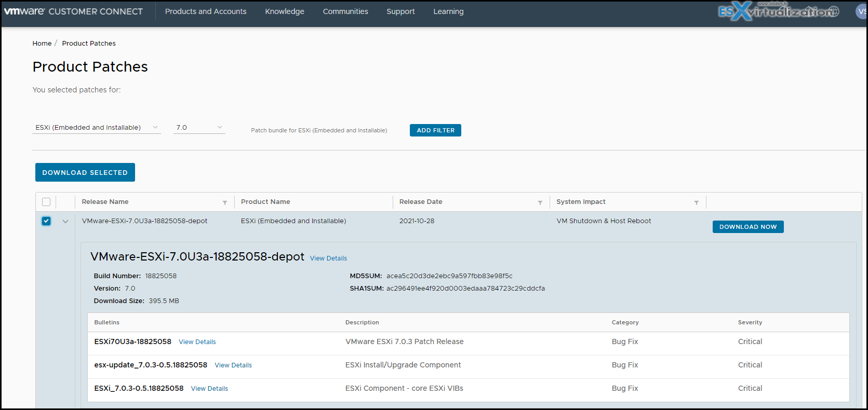Open the Learning menu
This screenshot has width=868, height=410.
pos(448,11)
